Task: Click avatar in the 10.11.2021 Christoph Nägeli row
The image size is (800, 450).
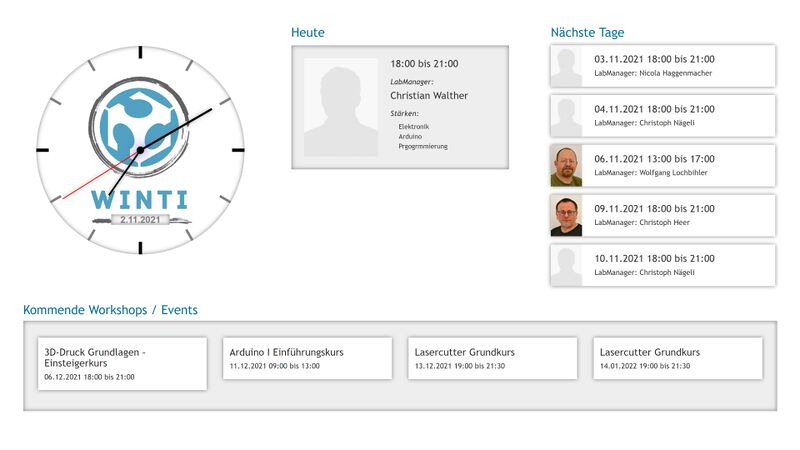Action: tap(566, 266)
